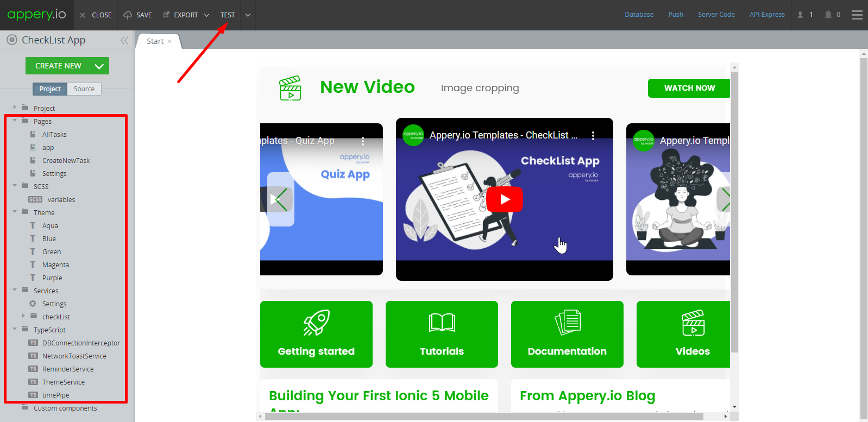Open the Quiz App video thumbnail
The image size is (868, 422).
click(322, 199)
